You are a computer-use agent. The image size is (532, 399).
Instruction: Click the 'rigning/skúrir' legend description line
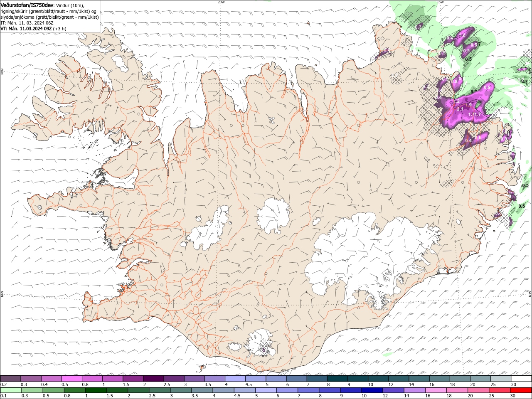coord(49,11)
